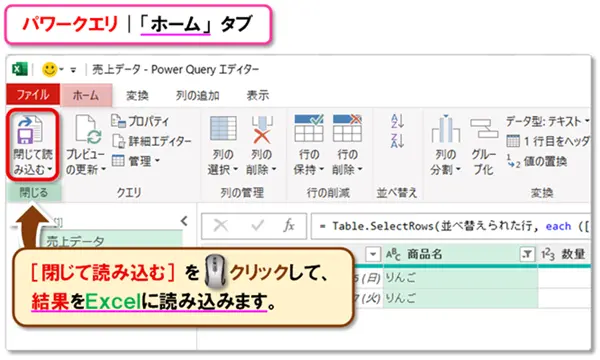600x360 pixels.
Task: Click Replace Values (値の置換)
Action: coord(536,161)
